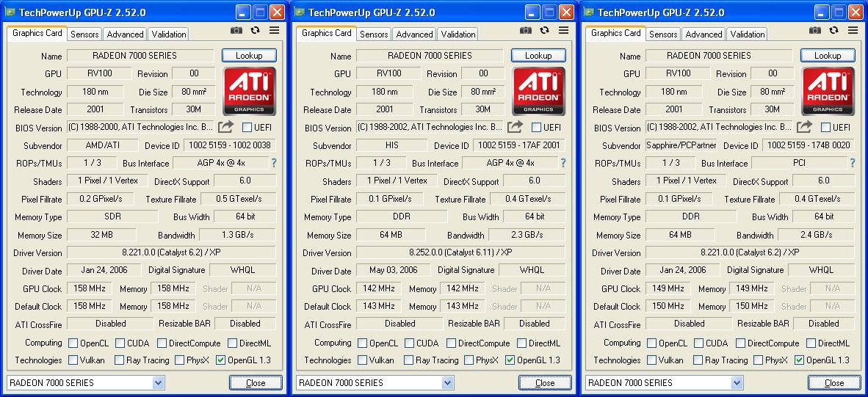Image resolution: width=868 pixels, height=397 pixels.
Task: Toggle PhysX checkbox in the Sapphire/PCPartner window
Action: tap(759, 360)
